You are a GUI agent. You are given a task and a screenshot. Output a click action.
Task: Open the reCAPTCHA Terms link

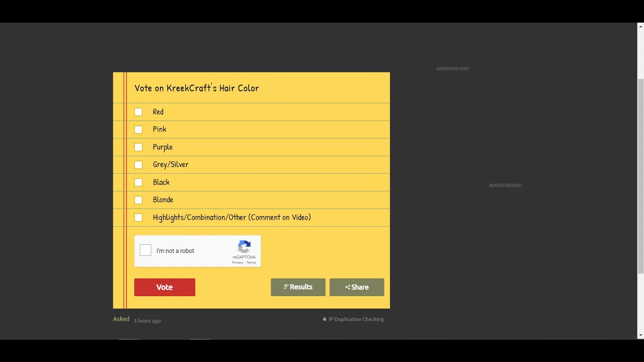(x=251, y=262)
